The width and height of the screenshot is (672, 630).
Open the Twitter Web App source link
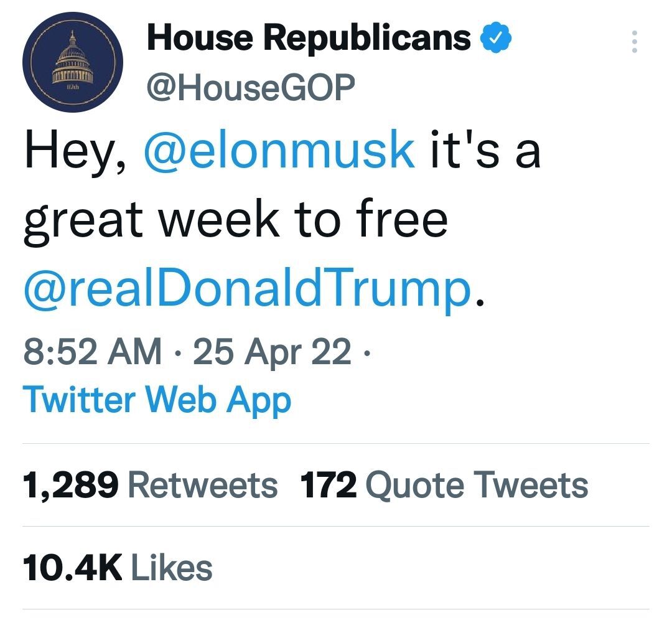point(156,400)
